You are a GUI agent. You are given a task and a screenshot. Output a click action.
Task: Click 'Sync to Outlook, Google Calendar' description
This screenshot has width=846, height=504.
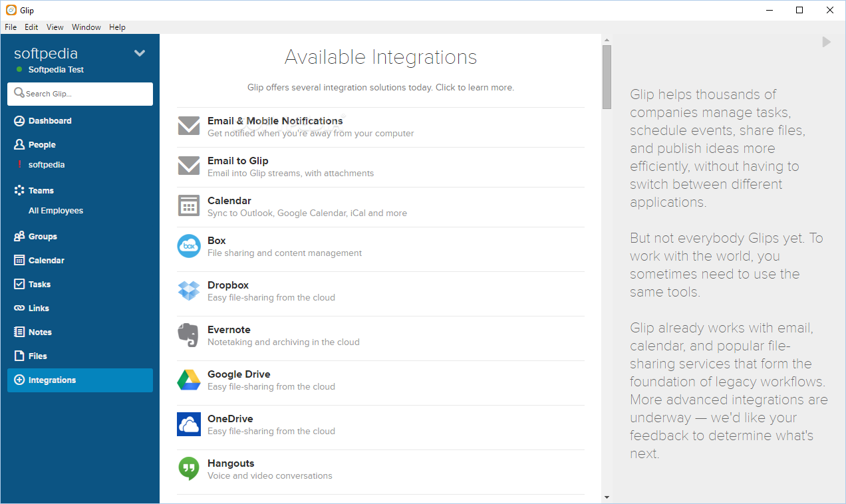coord(307,213)
